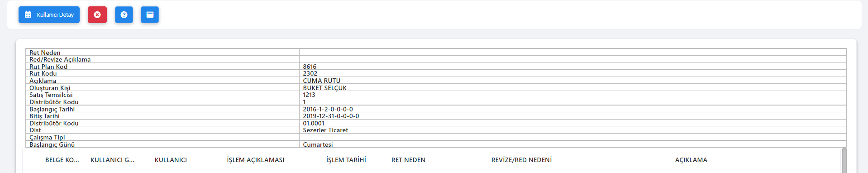Click the blue window panel icon button
The height and width of the screenshot is (173, 868).
click(x=150, y=14)
